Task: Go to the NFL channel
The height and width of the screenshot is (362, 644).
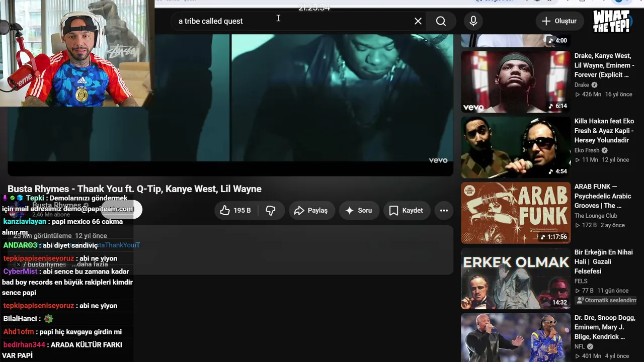Action: [580, 346]
